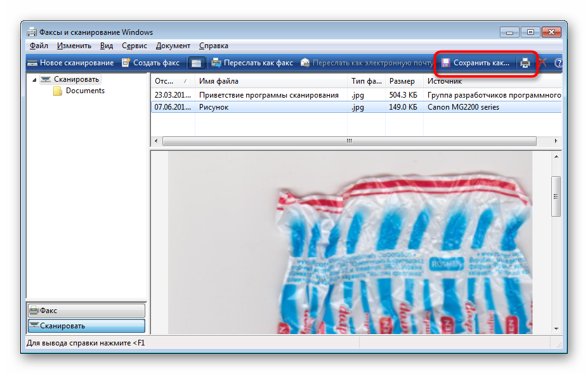The width and height of the screenshot is (588, 374).
Task: Click preview scroll down arrow
Action: [556, 328]
